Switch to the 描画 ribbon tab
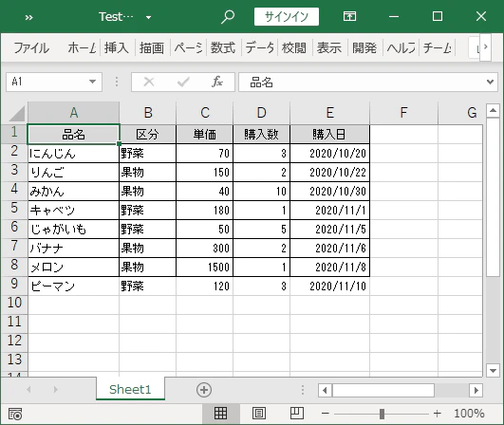504x425 pixels. pyautogui.click(x=152, y=48)
